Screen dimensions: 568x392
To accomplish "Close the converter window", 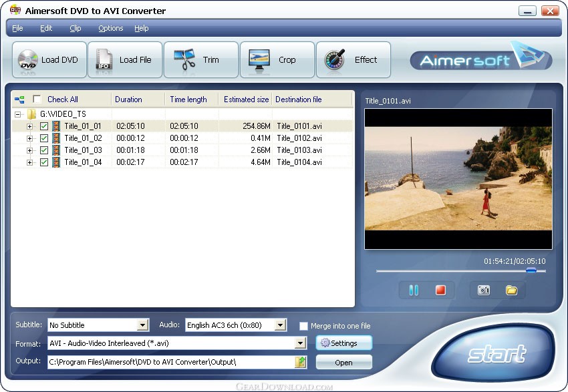I will (x=550, y=11).
